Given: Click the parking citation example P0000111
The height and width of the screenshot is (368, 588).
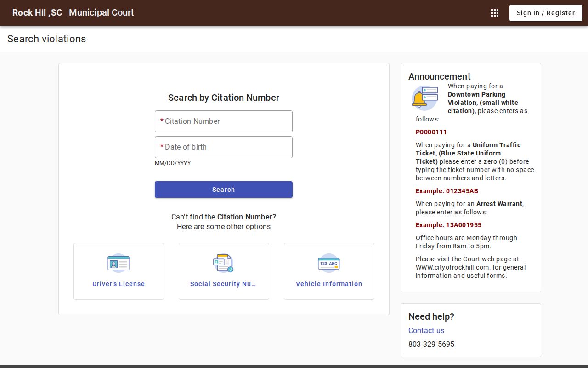Looking at the screenshot, I should click(431, 132).
